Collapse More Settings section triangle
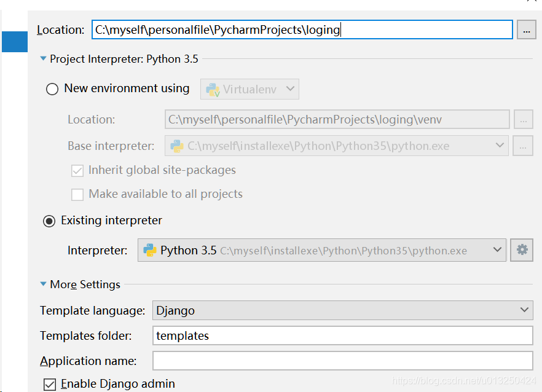Image resolution: width=542 pixels, height=392 pixels. [43, 284]
